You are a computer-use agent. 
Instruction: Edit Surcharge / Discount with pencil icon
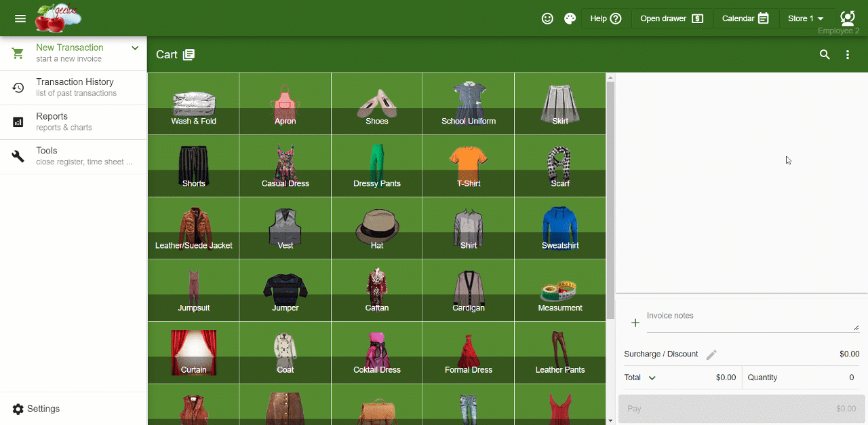pyautogui.click(x=711, y=354)
